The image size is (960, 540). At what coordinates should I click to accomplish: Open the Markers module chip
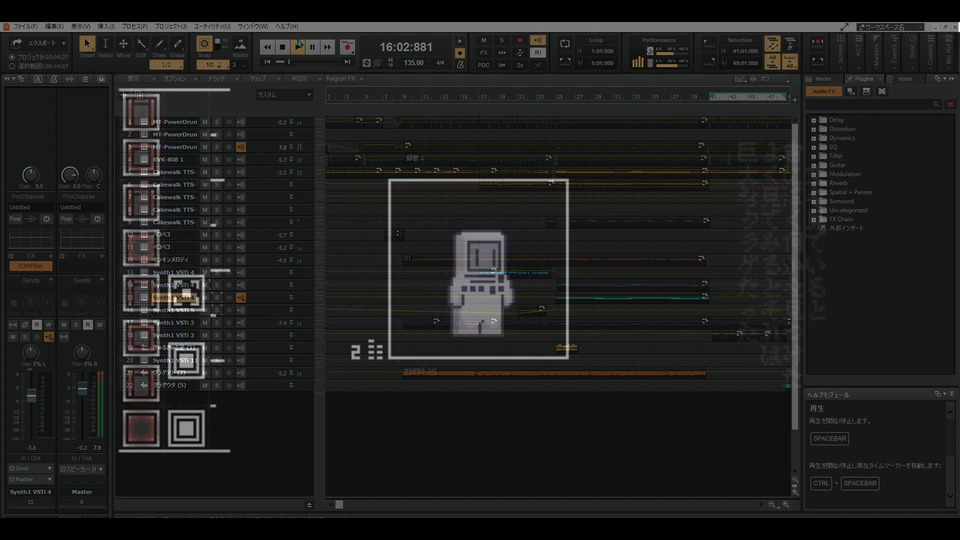tap(876, 51)
